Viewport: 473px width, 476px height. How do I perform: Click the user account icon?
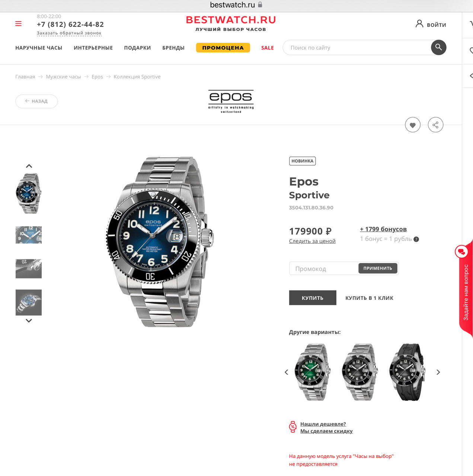tap(419, 24)
